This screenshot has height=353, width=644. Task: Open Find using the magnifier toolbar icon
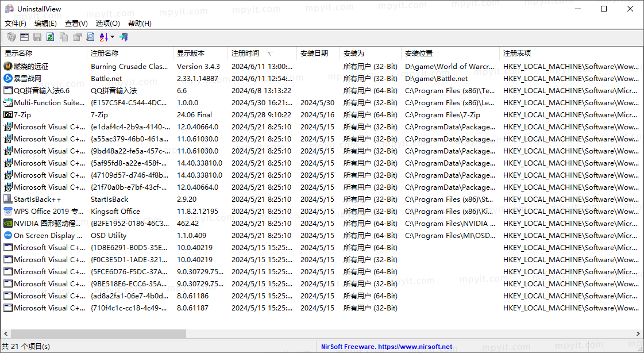90,37
